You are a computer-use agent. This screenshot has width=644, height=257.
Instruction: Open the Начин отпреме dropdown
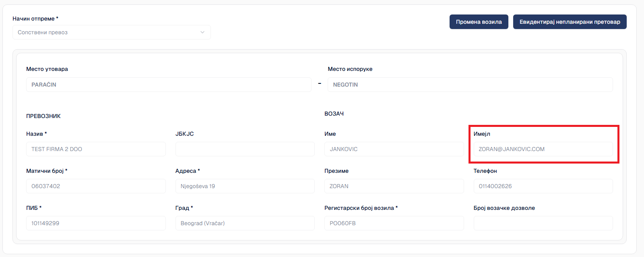[x=111, y=32]
